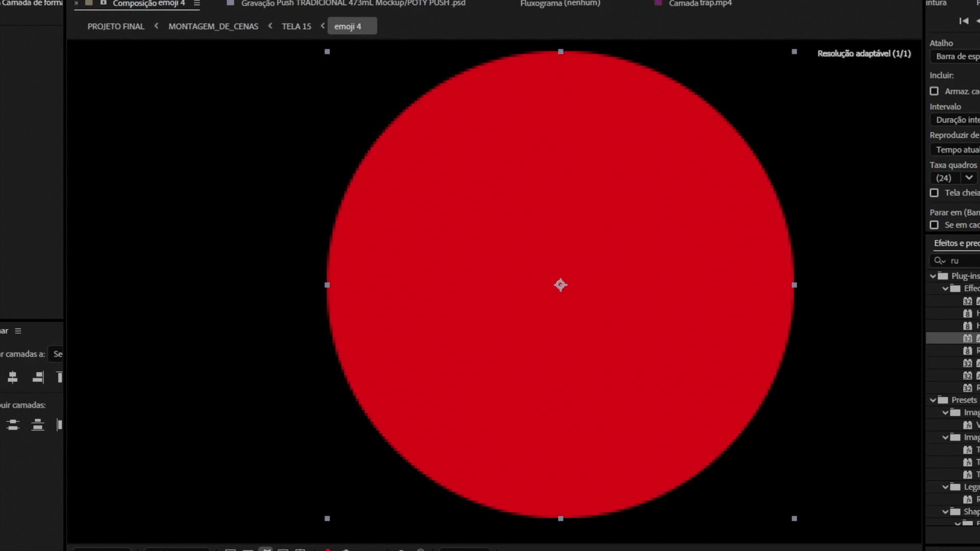Image resolution: width=980 pixels, height=551 pixels.
Task: Open the Align panel hamburger menu
Action: (x=18, y=331)
